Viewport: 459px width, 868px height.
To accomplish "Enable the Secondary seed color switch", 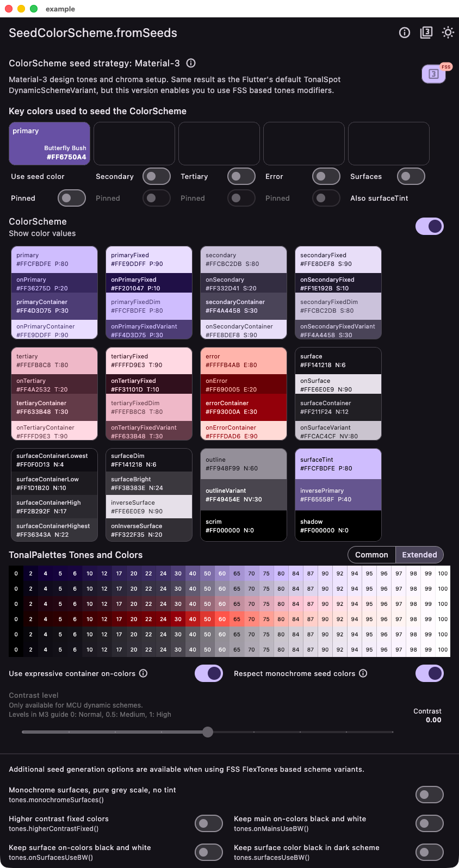I will (x=157, y=176).
